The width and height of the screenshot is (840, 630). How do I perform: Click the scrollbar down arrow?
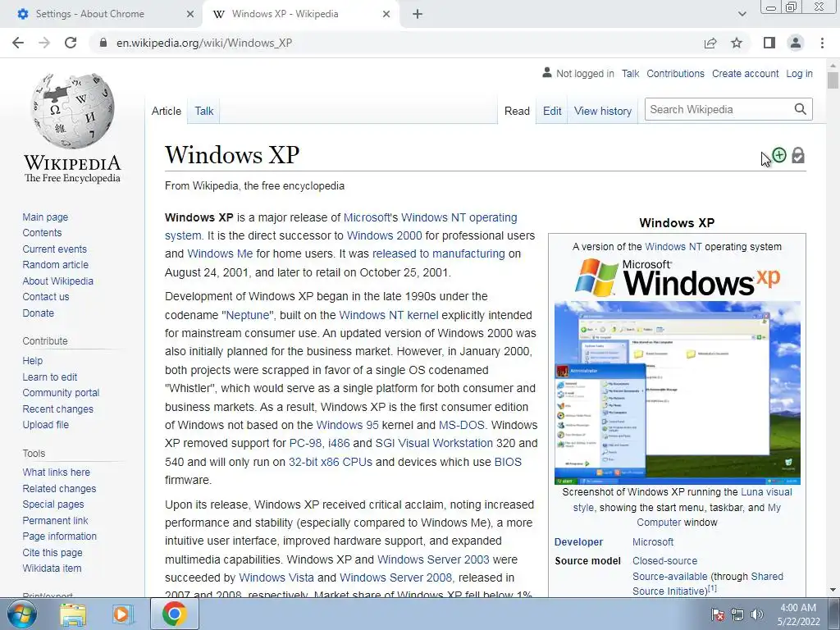pos(833,590)
